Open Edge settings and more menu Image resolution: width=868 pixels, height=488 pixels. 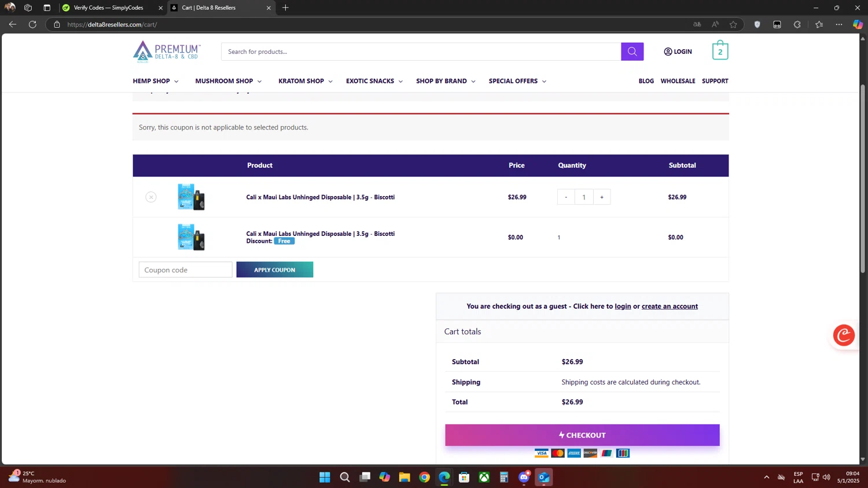click(x=838, y=24)
